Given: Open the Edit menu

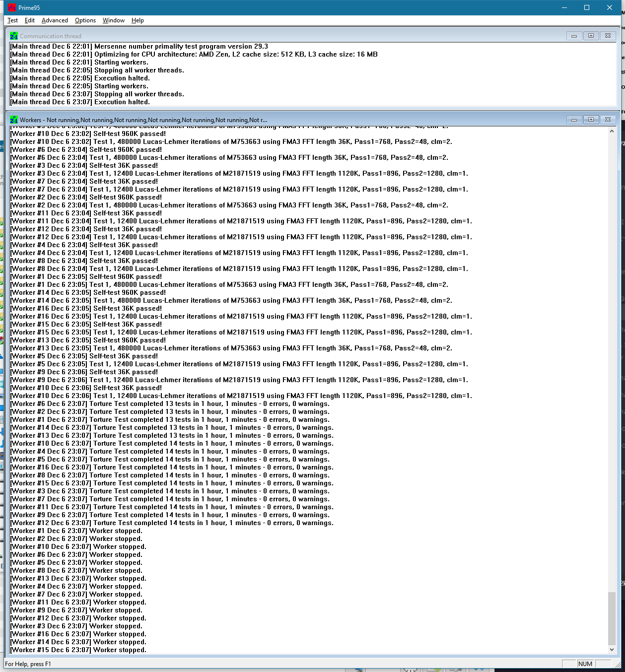Looking at the screenshot, I should pos(30,20).
